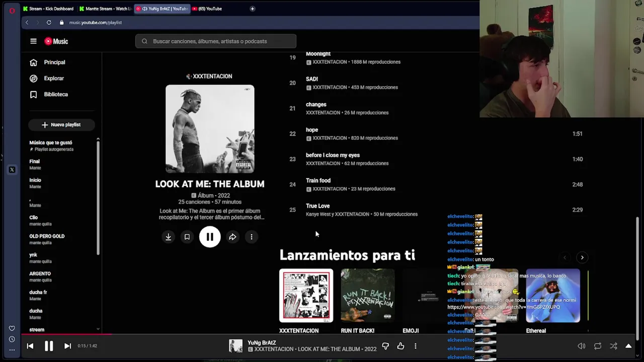This screenshot has width=644, height=362.
Task: Toggle repeat mode in the player
Action: (598, 346)
